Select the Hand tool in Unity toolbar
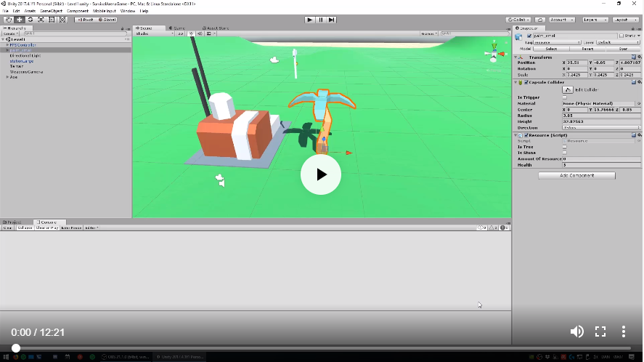Image resolution: width=644 pixels, height=362 pixels. pyautogui.click(x=8, y=20)
